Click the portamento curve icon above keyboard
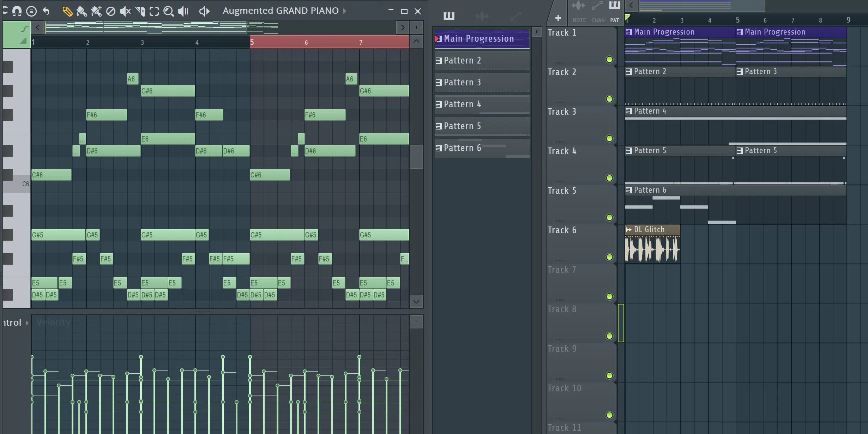868x434 pixels. pyautogui.click(x=24, y=28)
